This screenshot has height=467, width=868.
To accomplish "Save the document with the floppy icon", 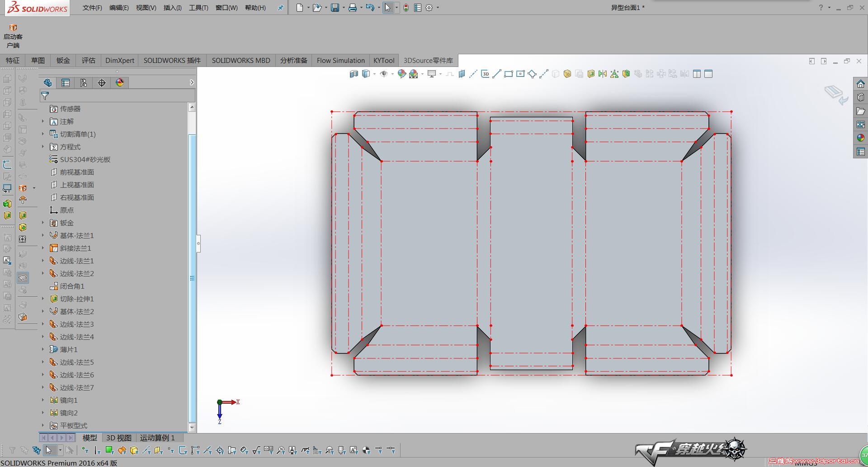I will coord(335,8).
